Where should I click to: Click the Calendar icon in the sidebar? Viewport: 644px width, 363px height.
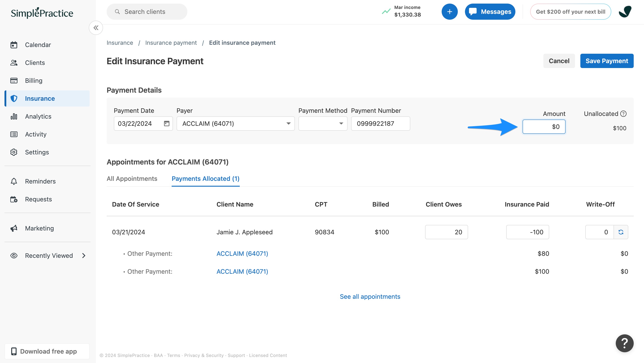[x=14, y=45]
